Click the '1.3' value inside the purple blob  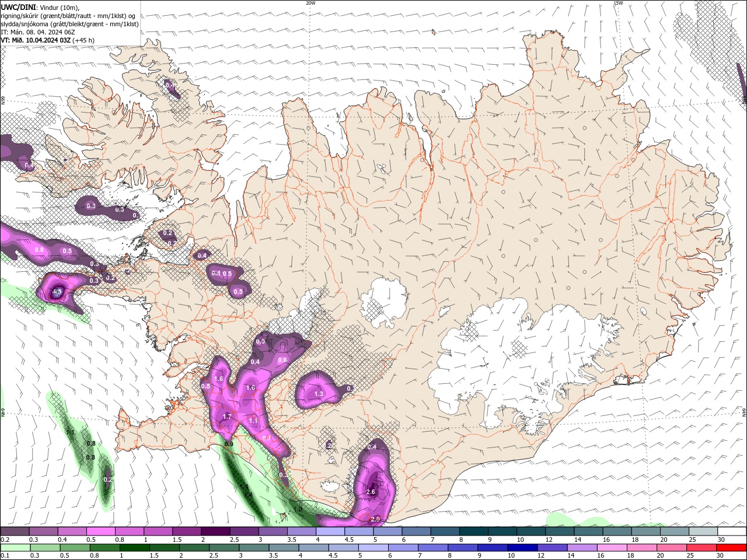click(x=319, y=394)
